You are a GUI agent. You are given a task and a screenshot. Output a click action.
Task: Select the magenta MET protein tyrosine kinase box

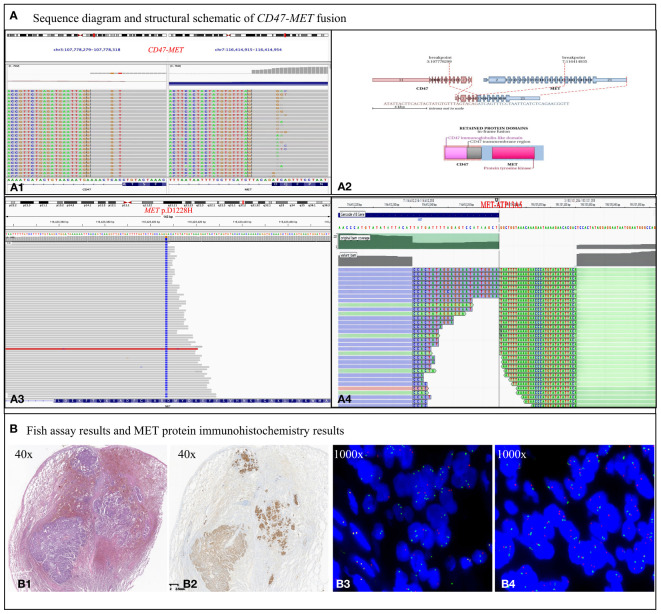513,153
